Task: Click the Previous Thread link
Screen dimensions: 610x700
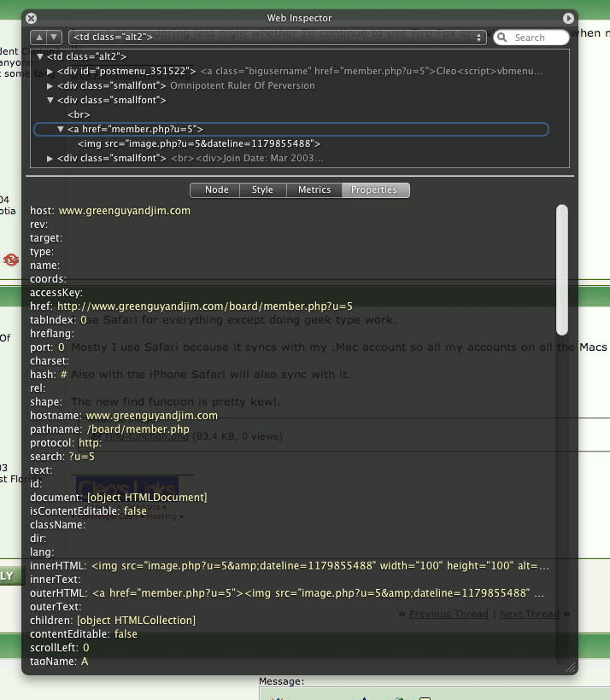Action: (x=449, y=614)
